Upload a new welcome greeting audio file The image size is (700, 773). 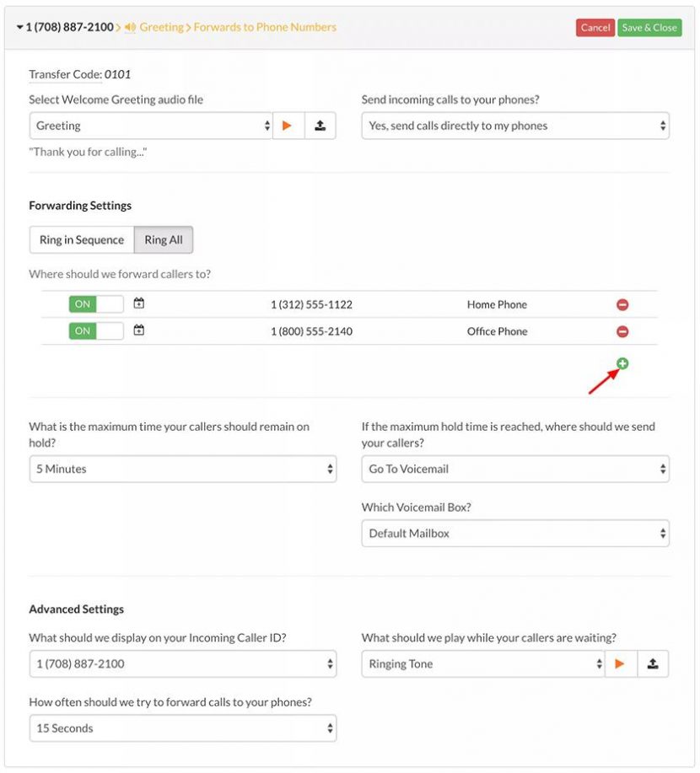tap(319, 125)
